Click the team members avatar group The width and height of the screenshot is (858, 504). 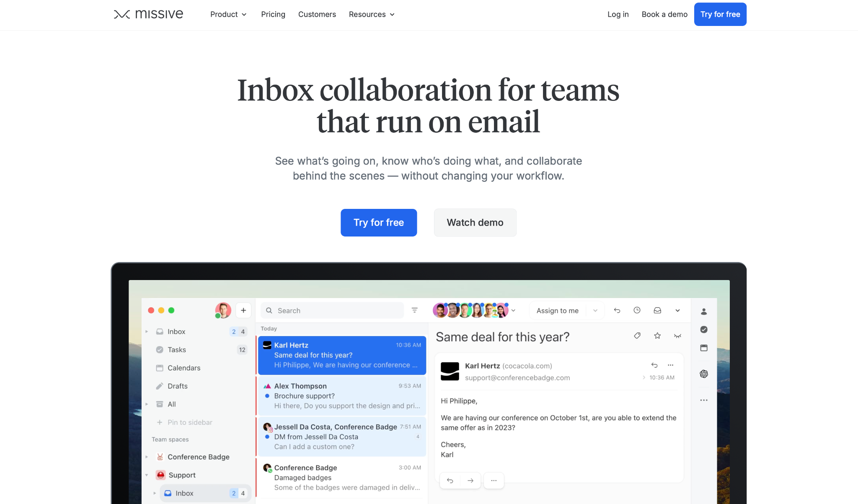[x=470, y=310]
